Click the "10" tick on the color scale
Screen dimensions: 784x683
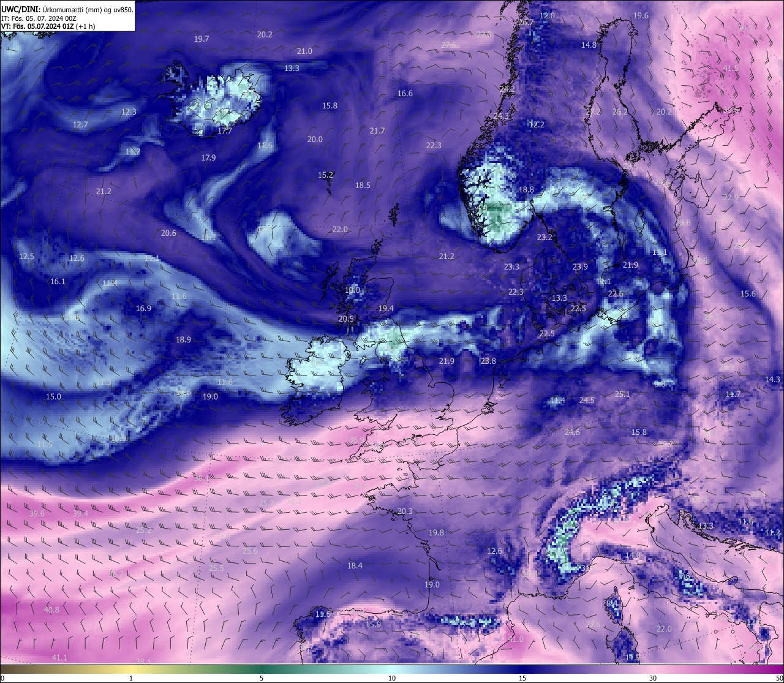tap(392, 678)
